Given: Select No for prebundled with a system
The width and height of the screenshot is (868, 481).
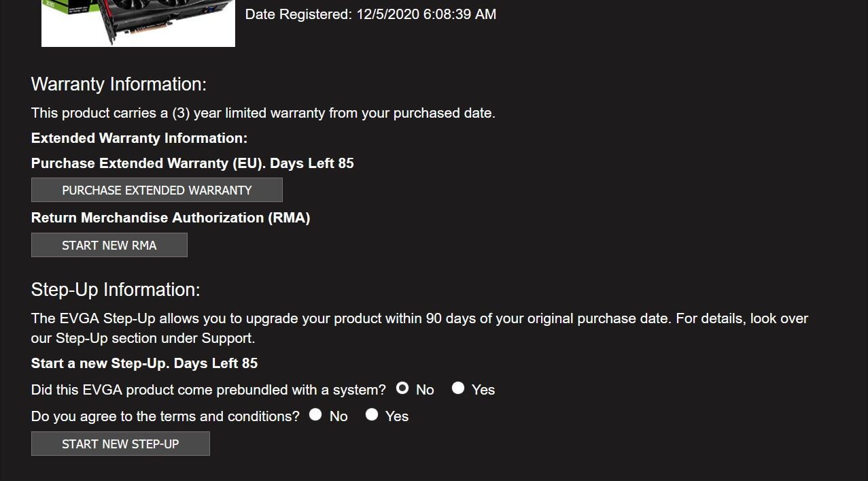Looking at the screenshot, I should coord(402,388).
